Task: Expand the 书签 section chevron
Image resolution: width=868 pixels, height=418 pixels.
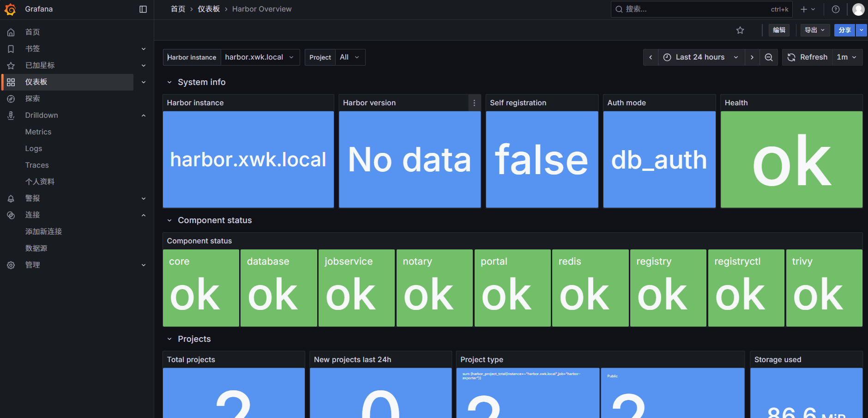Action: [144, 49]
